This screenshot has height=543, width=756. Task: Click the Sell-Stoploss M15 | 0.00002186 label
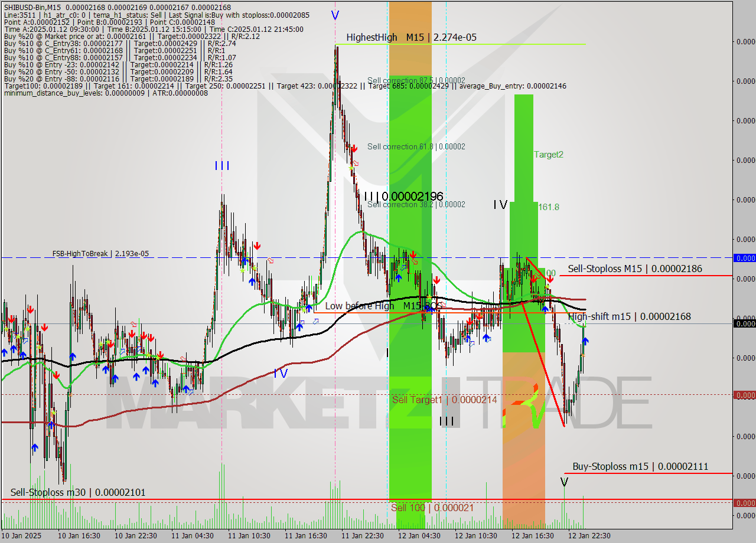[635, 269]
